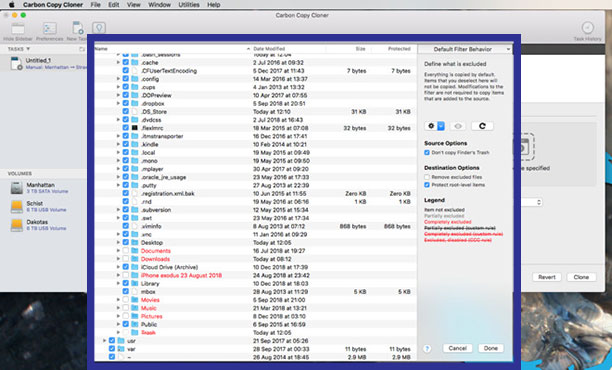Click the .DS_Store document icon
This screenshot has height=370, width=612.
point(135,112)
